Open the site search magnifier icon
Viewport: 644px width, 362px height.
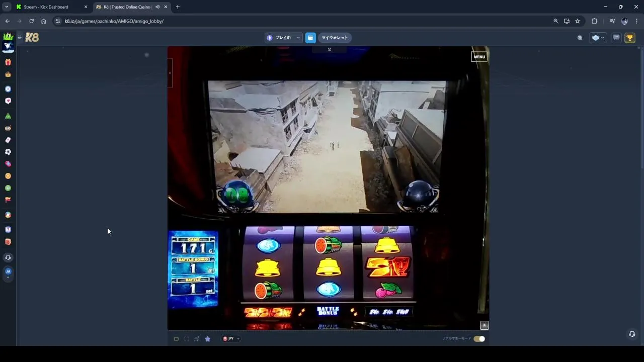[x=580, y=38]
